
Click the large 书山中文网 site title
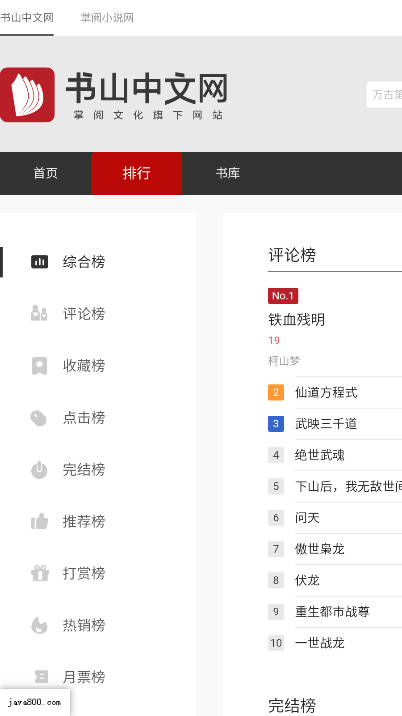tap(147, 89)
